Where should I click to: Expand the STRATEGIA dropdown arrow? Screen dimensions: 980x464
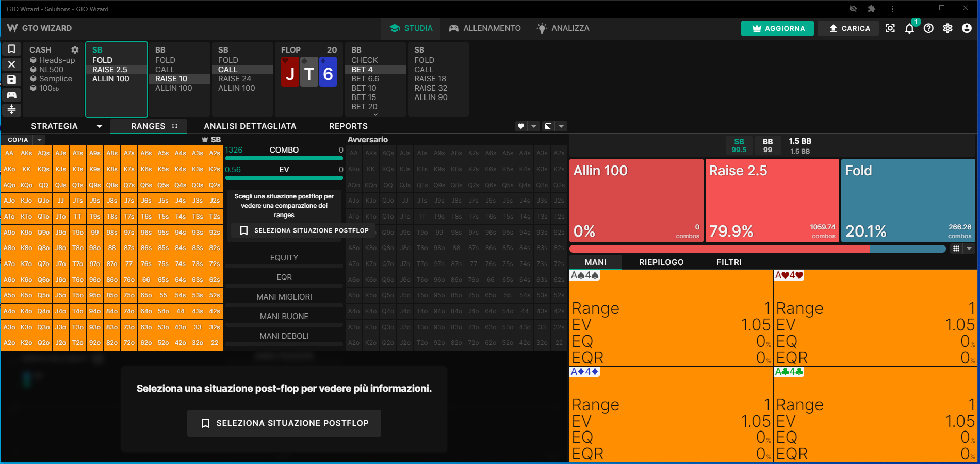coord(100,126)
